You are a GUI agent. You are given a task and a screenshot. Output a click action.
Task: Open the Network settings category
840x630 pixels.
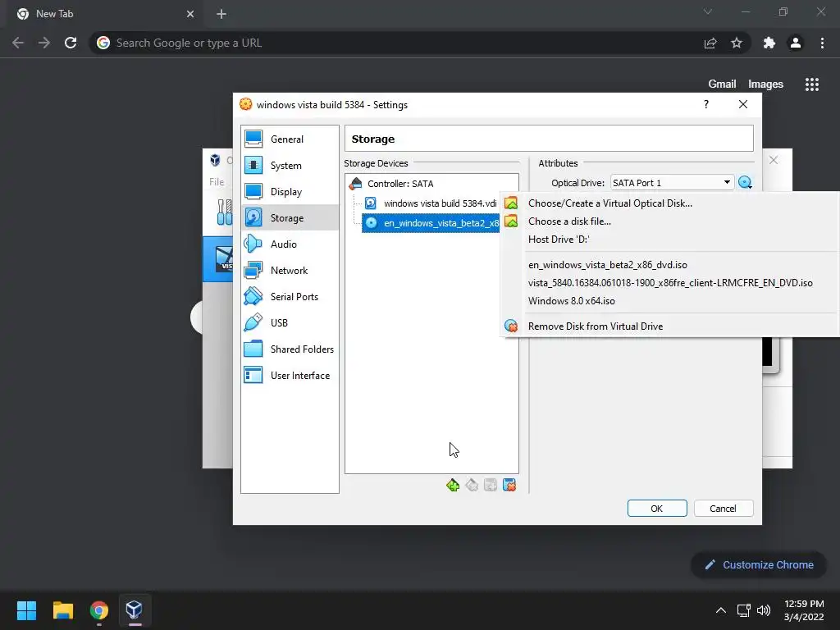pyautogui.click(x=290, y=271)
